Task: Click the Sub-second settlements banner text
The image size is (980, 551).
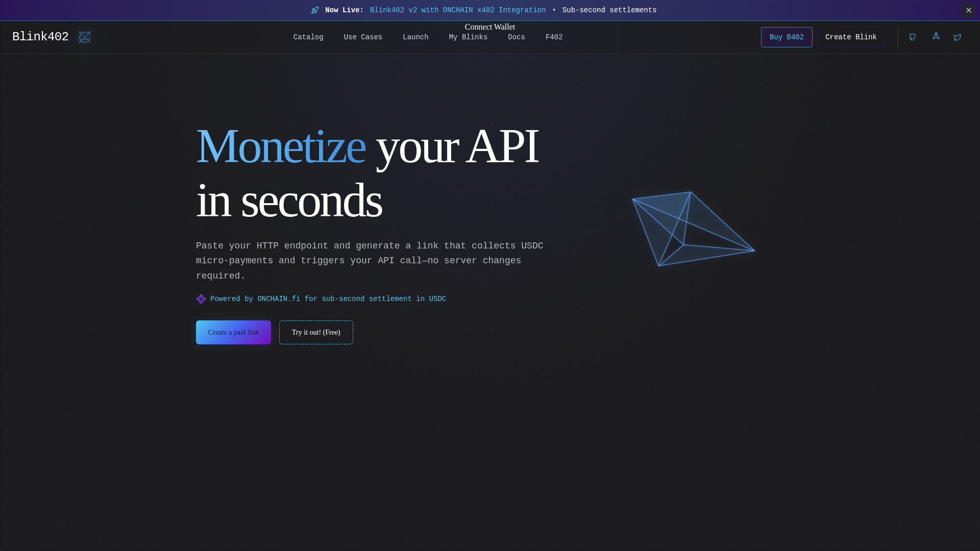Action: tap(609, 10)
